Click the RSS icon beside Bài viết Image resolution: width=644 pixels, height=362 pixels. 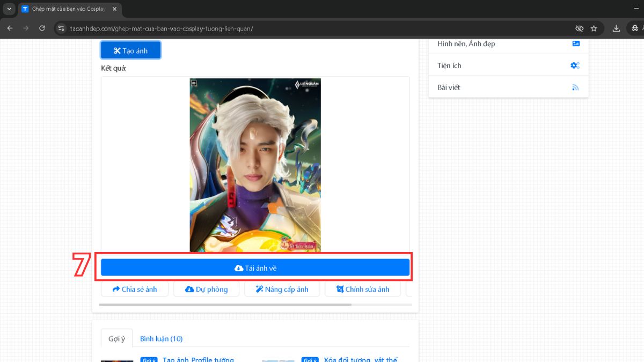click(x=576, y=87)
